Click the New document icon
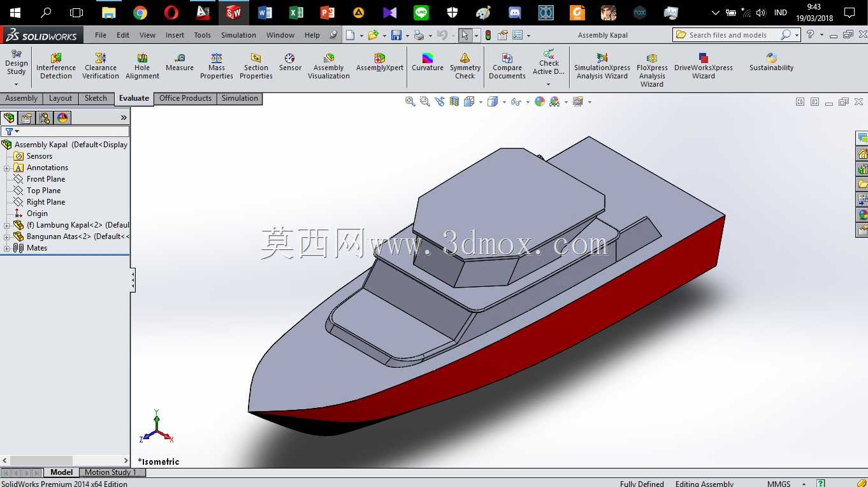This screenshot has height=487, width=868. [x=351, y=35]
